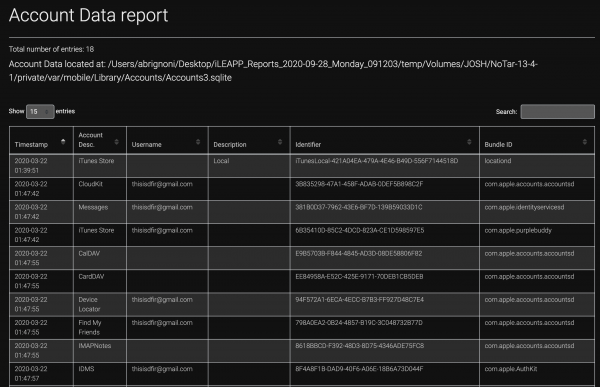Click the com.apple.purplebuddy bundle ID cell
The height and width of the screenshot is (387, 600).
coord(518,230)
